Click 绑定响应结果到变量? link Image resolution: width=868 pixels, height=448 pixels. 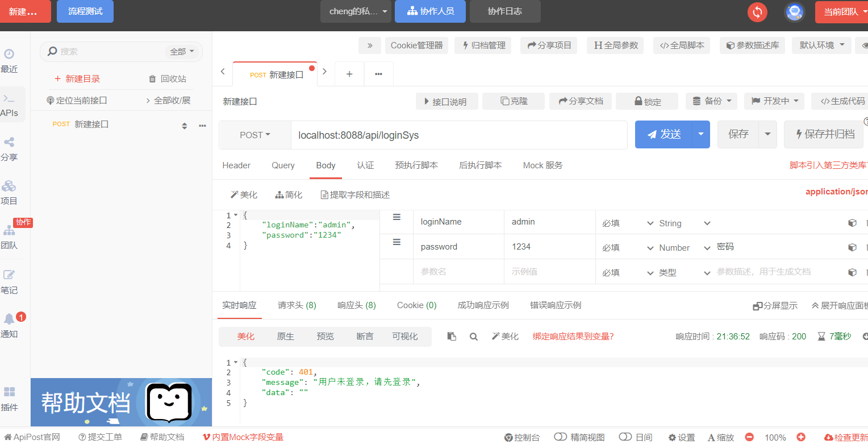(x=573, y=337)
